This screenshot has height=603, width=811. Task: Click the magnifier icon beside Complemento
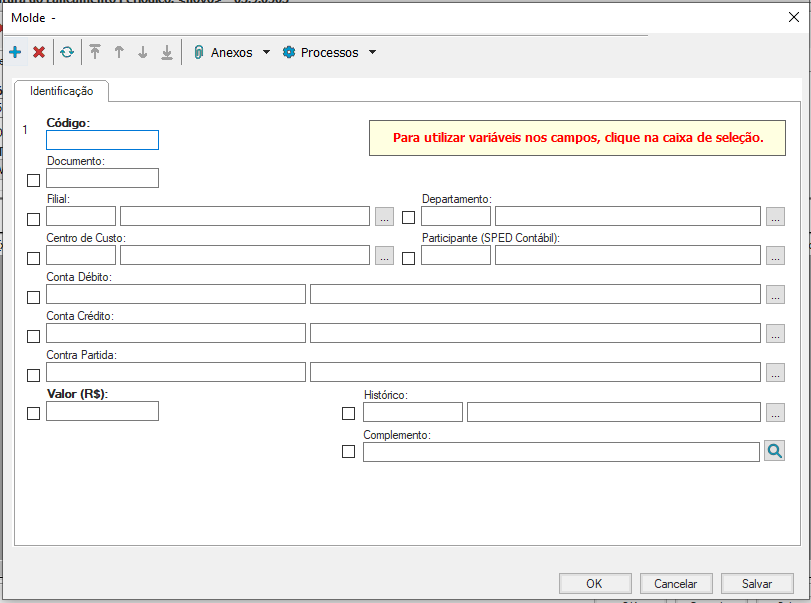774,451
